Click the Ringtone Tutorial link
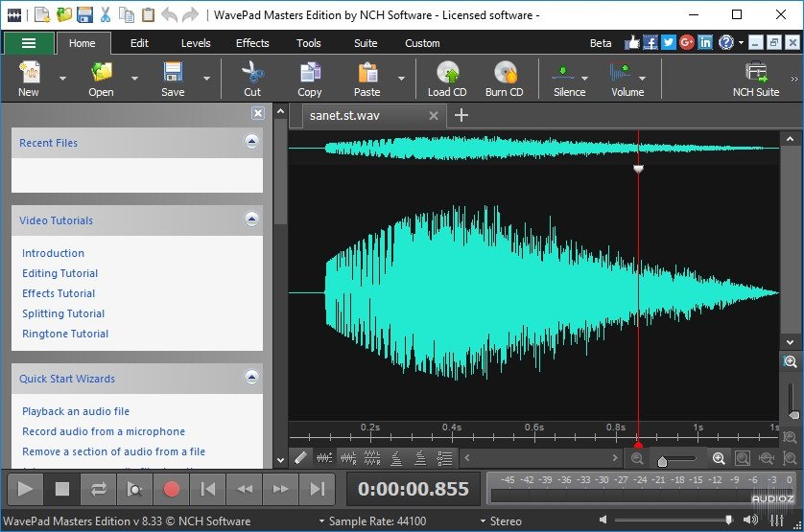The image size is (804, 532). 65,334
